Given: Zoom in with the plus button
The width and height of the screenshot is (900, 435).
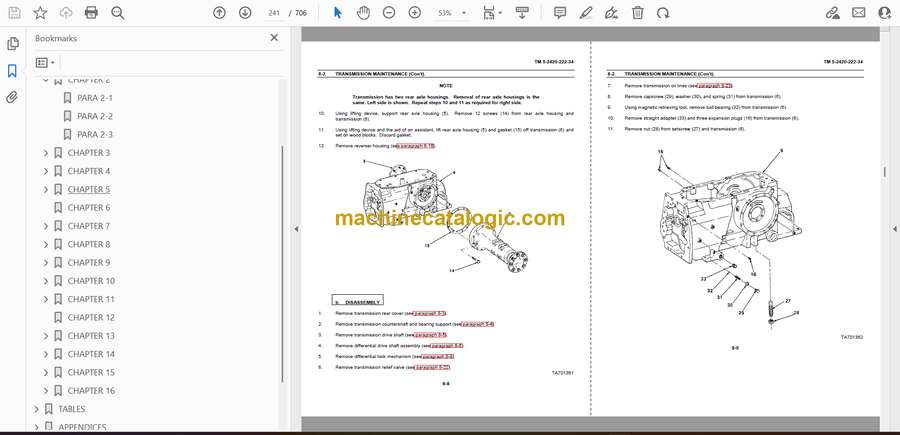Looking at the screenshot, I should pyautogui.click(x=415, y=13).
